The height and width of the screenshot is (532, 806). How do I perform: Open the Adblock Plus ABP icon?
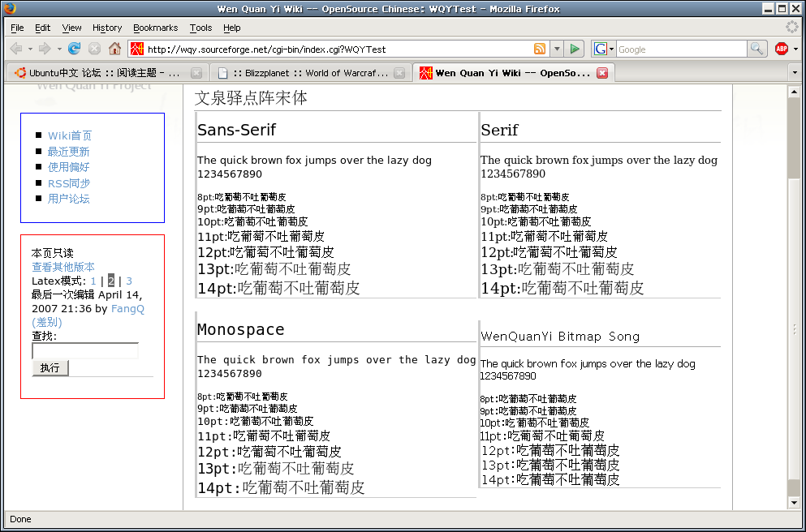(x=782, y=49)
